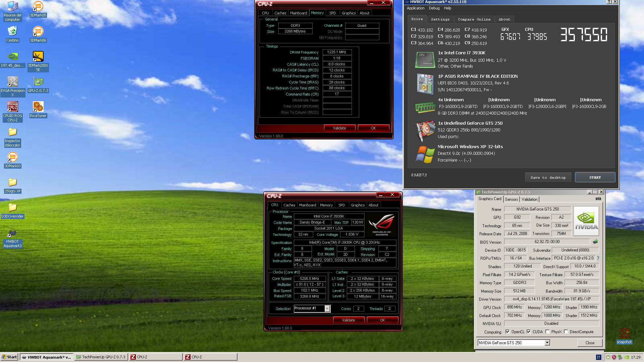Open EVGA Precision X shortcut
Screen dimensions: 644x362
click(12, 87)
